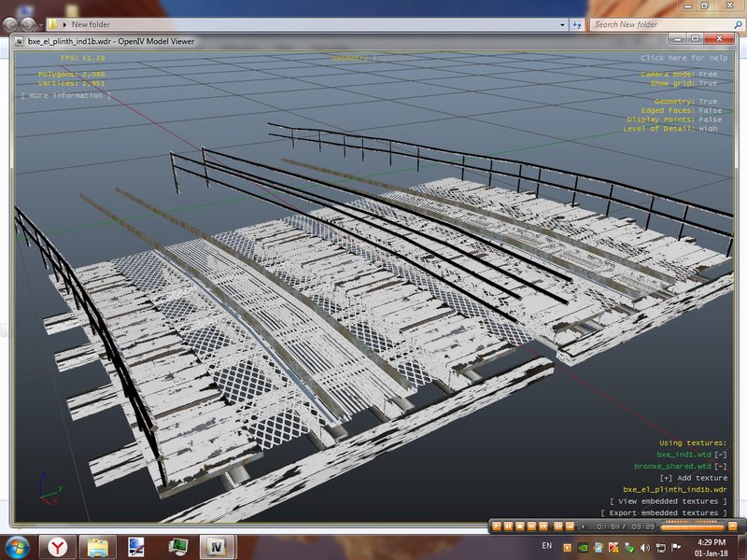747x560 pixels.
Task: Switch to OpenIV taskbar button
Action: point(218,548)
